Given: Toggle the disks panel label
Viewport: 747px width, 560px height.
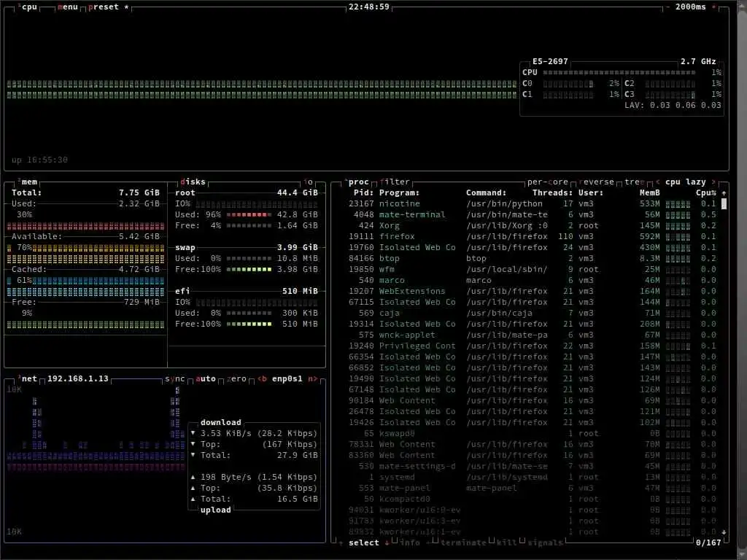Looking at the screenshot, I should [193, 182].
